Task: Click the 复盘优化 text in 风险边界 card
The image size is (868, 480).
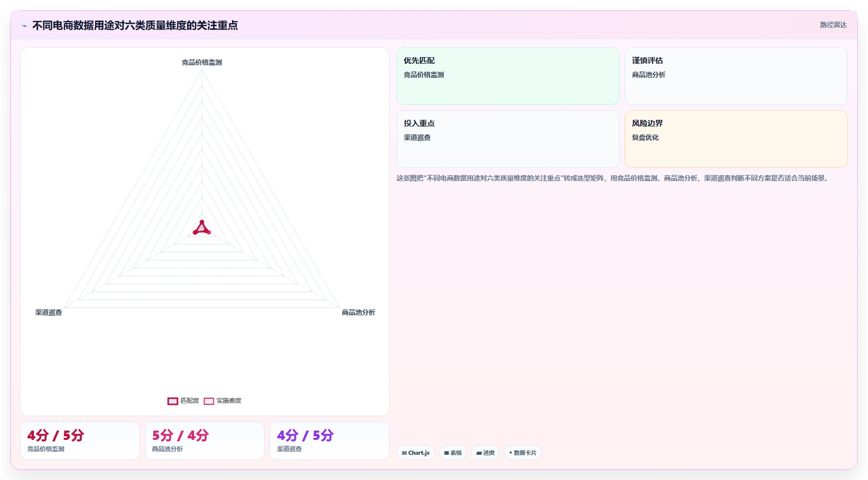Action: tap(645, 137)
